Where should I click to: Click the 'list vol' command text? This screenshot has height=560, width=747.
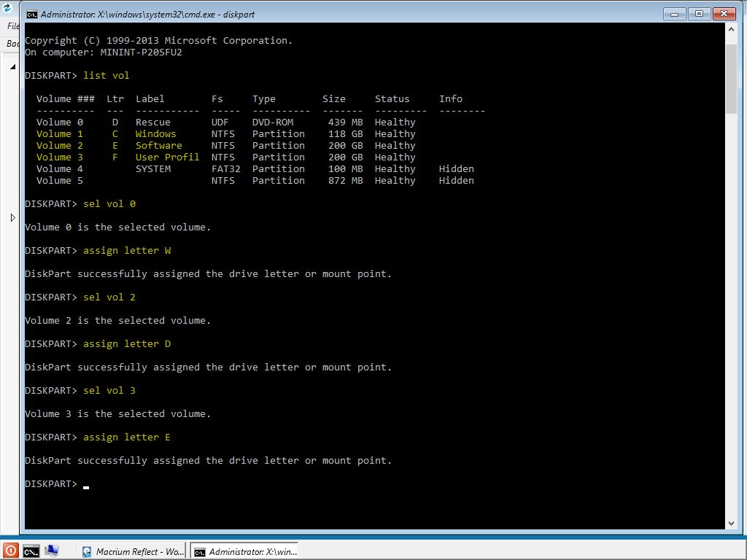click(x=107, y=75)
